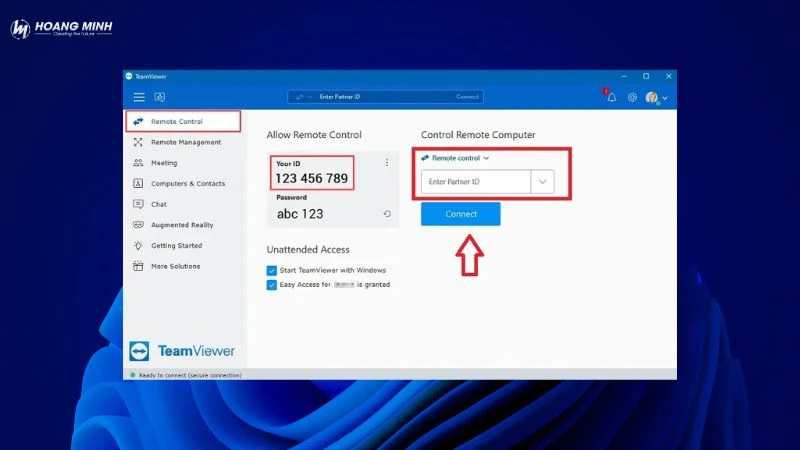Open the hamburger menu in the toolbar

(x=139, y=97)
